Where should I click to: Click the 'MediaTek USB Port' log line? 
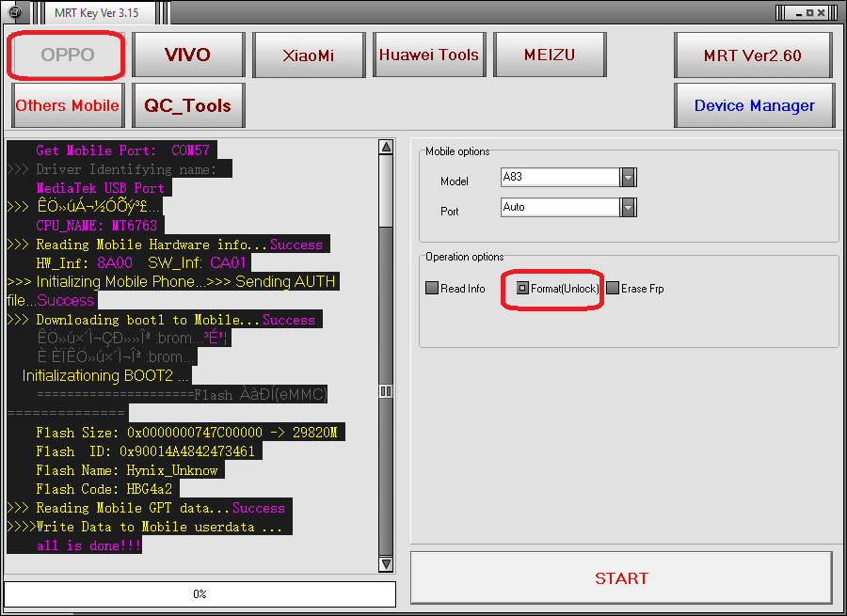pyautogui.click(x=100, y=188)
